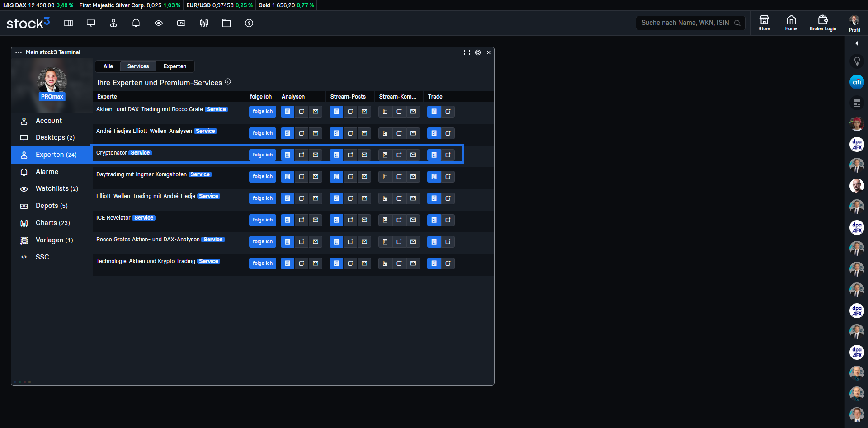Toggle Analysen push for Daytrading mit Ingmar Königshofen

tap(302, 177)
